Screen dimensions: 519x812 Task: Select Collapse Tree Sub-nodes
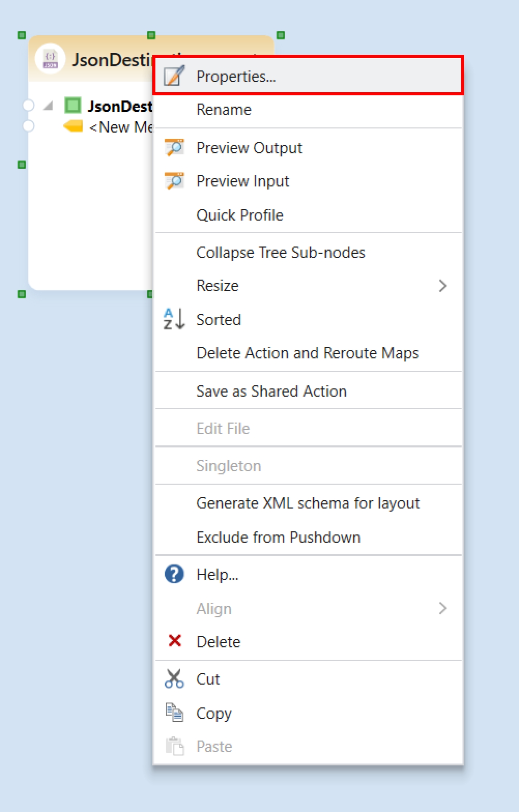(281, 252)
